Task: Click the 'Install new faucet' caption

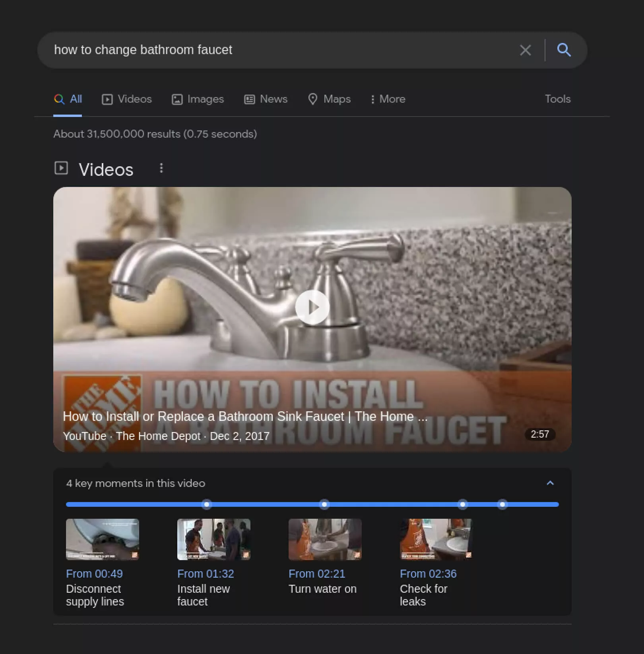Action: pyautogui.click(x=204, y=595)
